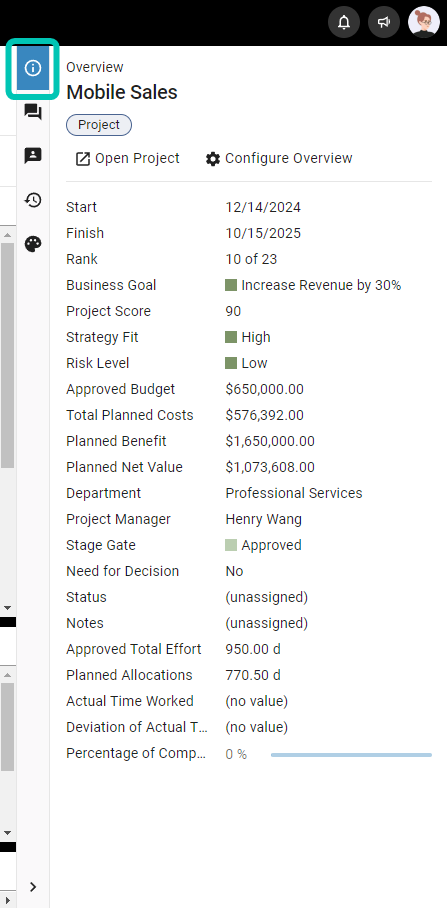Open the comments chat bubbles icon
Screen dimensions: 447x908
[x=33, y=112]
